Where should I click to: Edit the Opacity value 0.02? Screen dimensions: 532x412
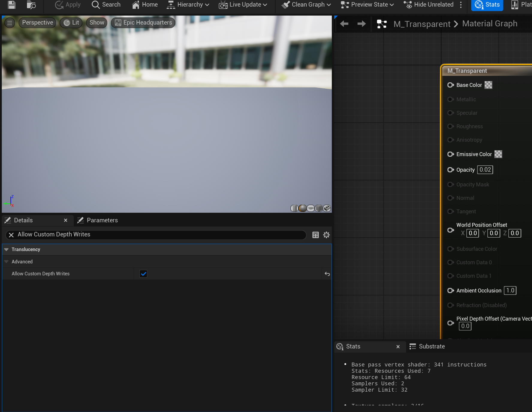[485, 170]
